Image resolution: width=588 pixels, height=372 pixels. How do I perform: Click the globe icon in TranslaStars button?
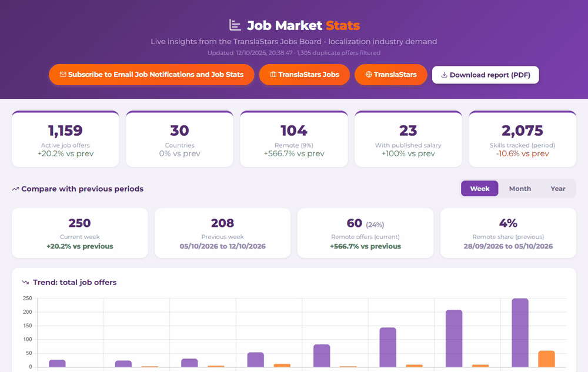click(x=369, y=75)
